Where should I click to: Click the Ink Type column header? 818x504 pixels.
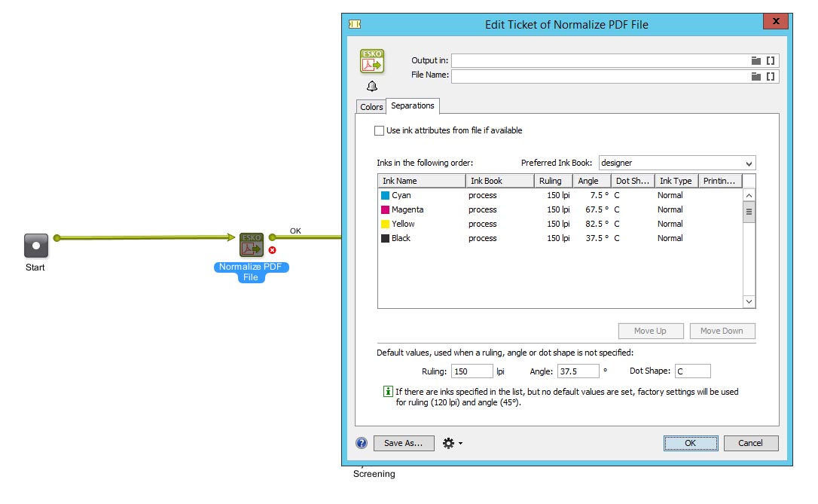[x=676, y=181]
